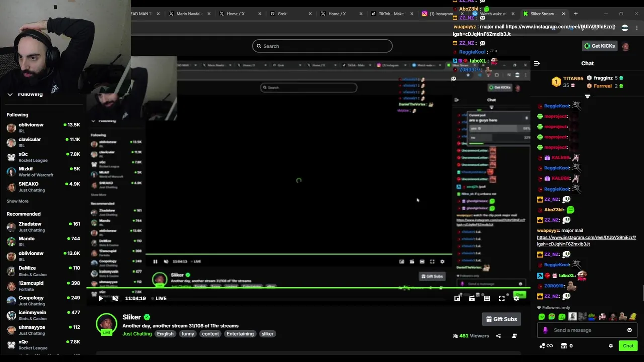The height and width of the screenshot is (362, 644).
Task: Expand the Following list with Show More
Action: point(17,201)
